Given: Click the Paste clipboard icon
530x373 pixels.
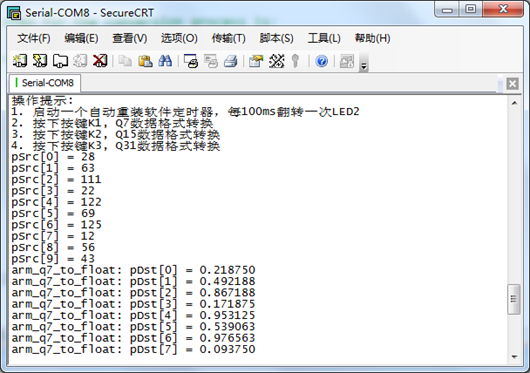Looking at the screenshot, I should pos(145,61).
